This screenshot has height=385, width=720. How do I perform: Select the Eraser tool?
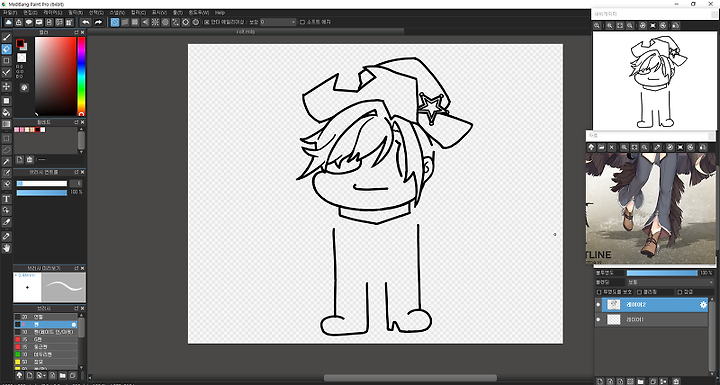[x=6, y=49]
